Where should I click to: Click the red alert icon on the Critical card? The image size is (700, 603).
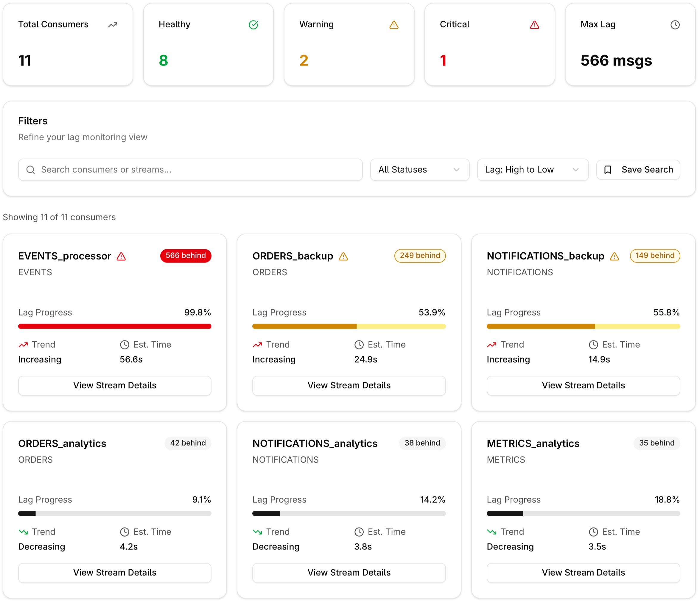pos(534,25)
